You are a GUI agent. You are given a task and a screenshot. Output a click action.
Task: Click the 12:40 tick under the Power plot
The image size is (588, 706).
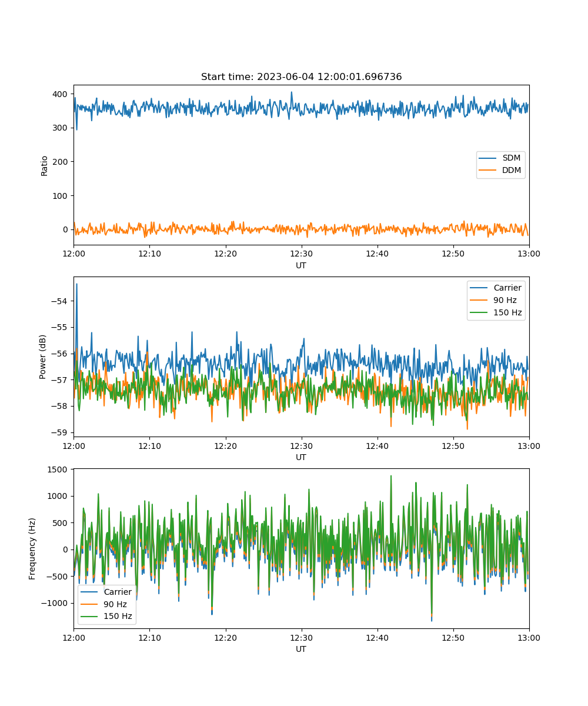[377, 445]
